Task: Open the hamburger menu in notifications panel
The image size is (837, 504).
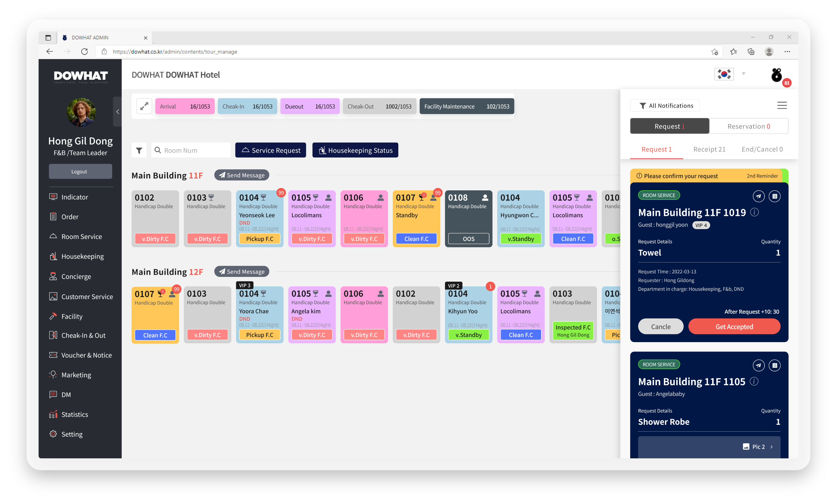Action: pyautogui.click(x=781, y=106)
